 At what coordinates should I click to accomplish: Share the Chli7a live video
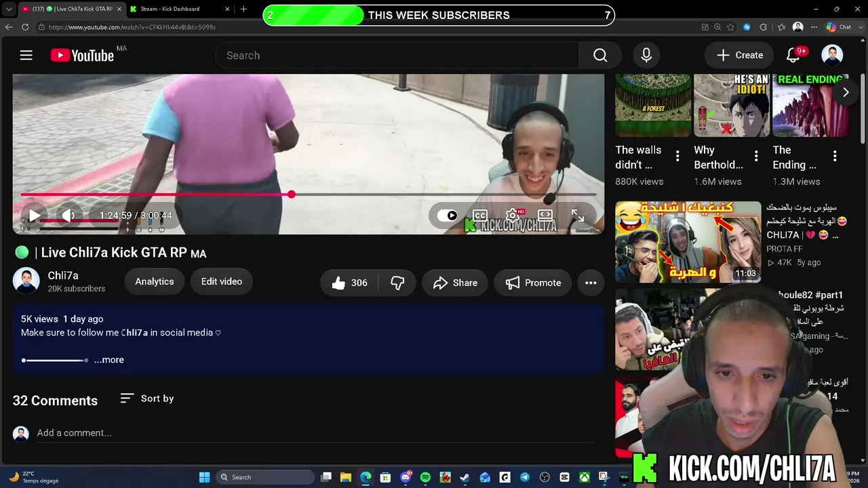[x=455, y=283]
